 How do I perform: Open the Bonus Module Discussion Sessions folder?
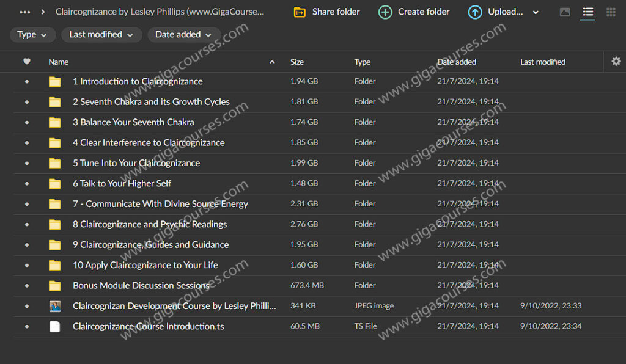click(x=141, y=285)
